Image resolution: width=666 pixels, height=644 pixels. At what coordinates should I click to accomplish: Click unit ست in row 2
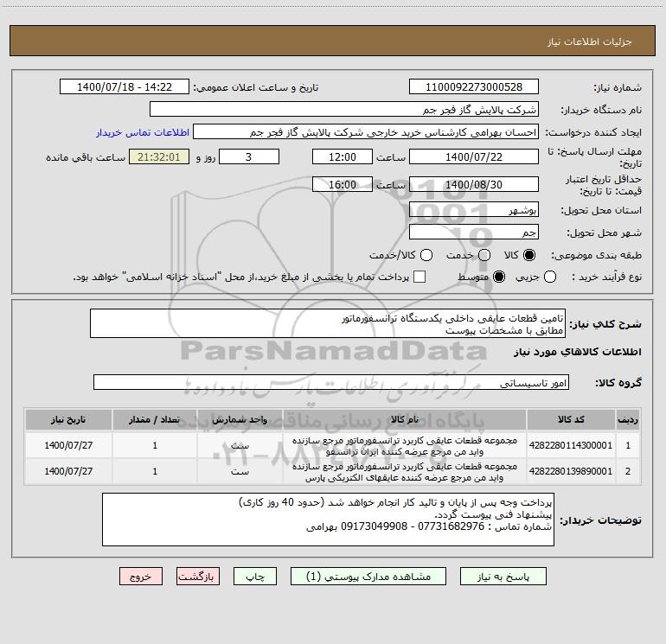240,472
